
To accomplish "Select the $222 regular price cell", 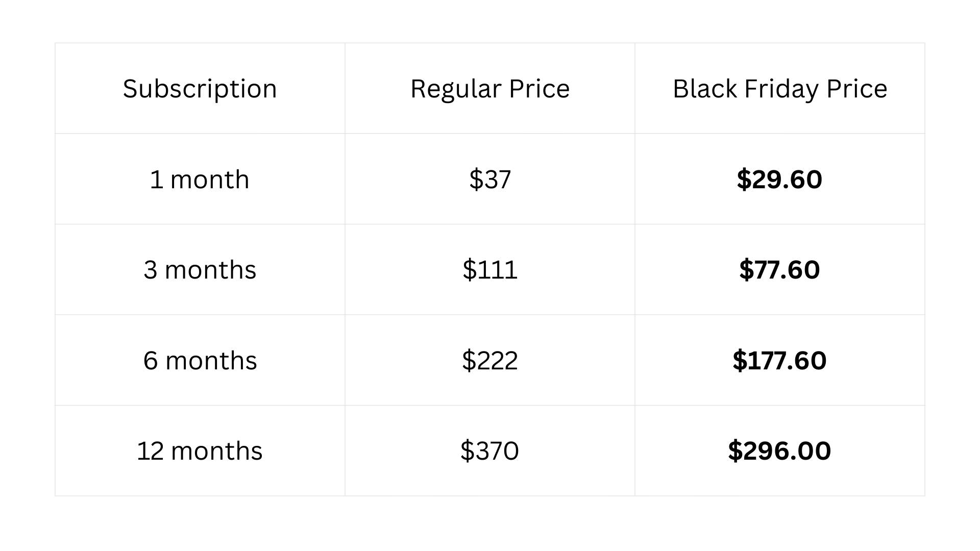I will point(489,361).
